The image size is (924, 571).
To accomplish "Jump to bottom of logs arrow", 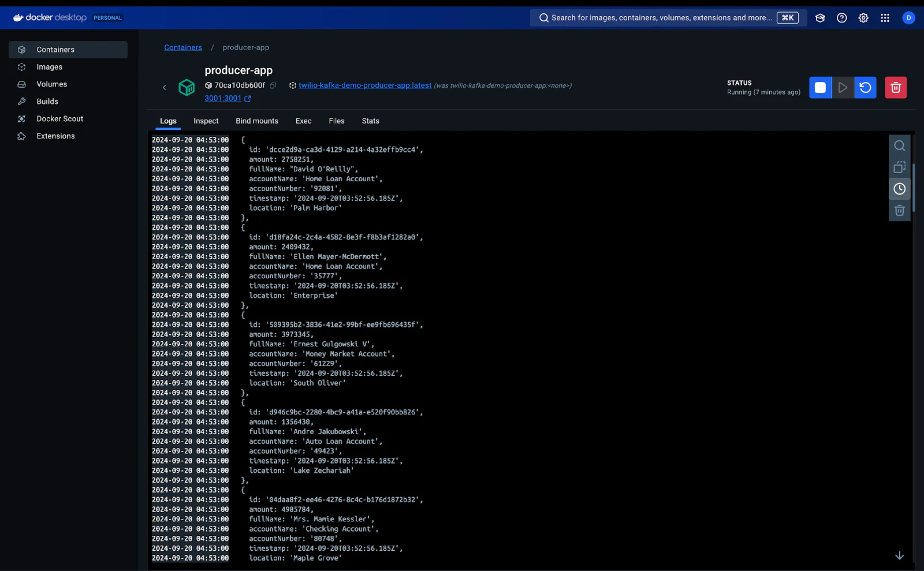I will tap(899, 555).
